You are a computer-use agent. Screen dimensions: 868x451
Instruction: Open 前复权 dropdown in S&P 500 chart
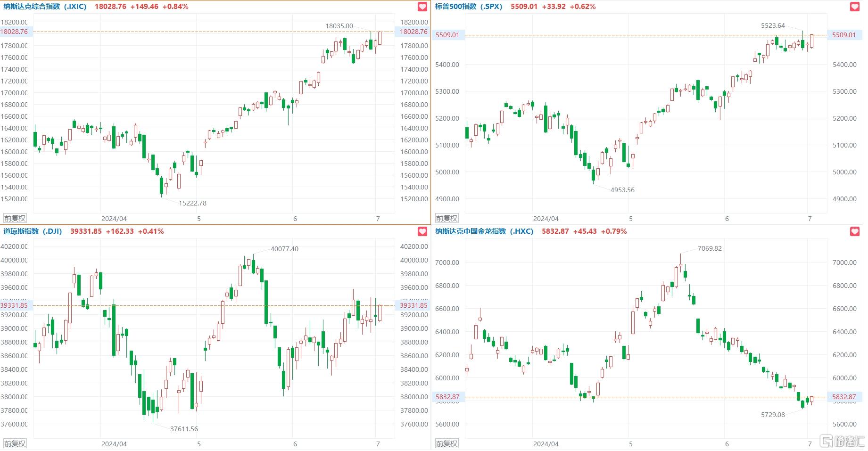(446, 218)
